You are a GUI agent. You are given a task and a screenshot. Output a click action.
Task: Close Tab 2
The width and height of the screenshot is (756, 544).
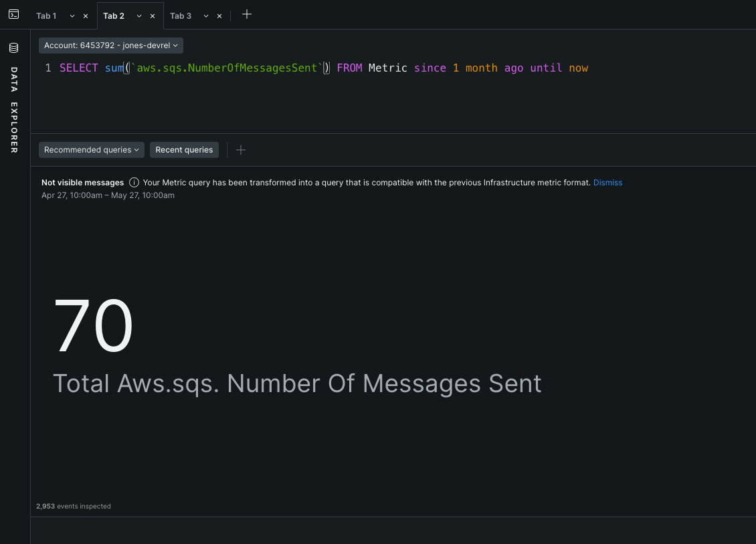coord(153,16)
